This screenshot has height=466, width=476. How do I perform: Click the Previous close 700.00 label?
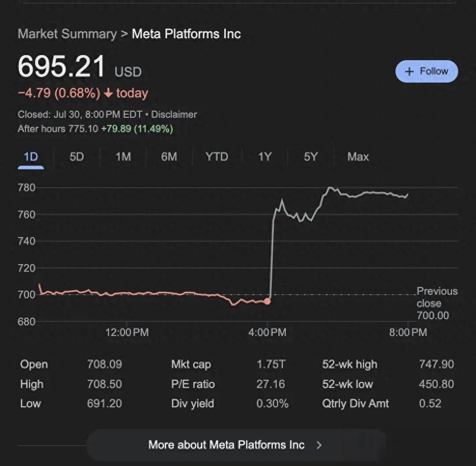pos(437,303)
